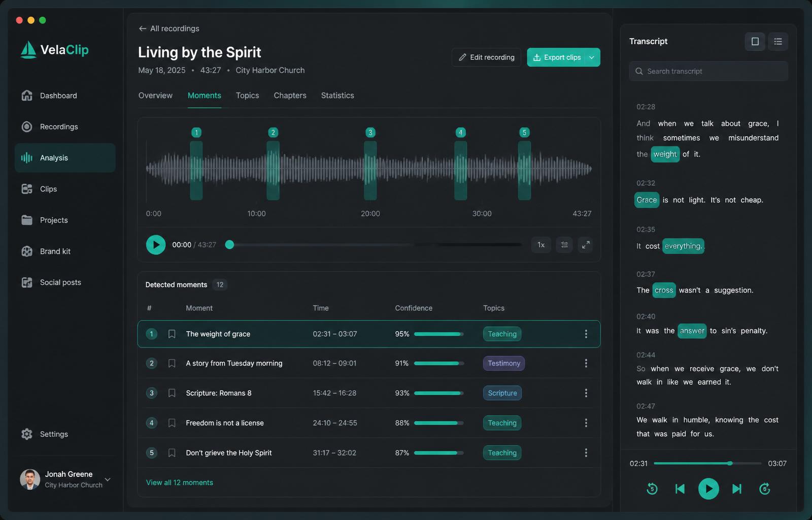Skip back five seconds in transcript player

click(652, 489)
